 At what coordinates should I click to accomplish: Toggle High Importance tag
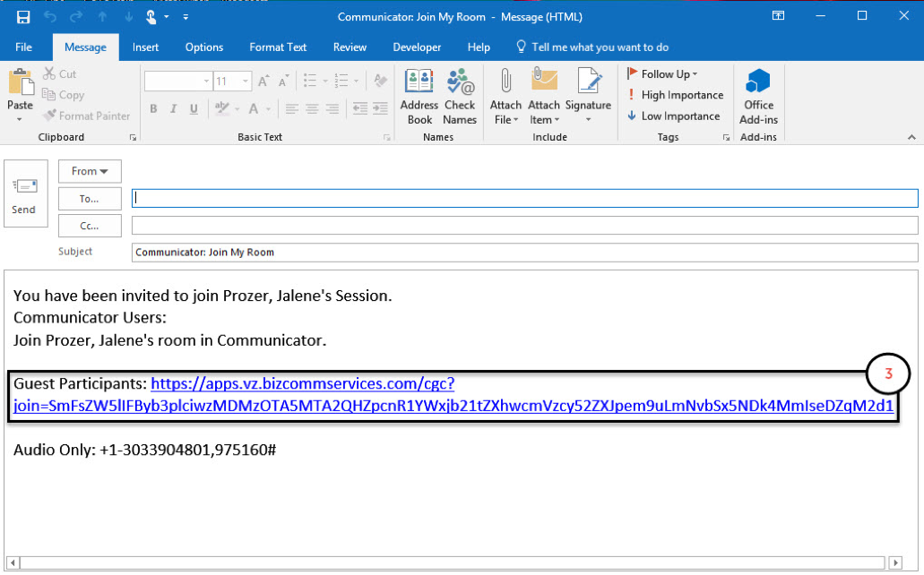(676, 95)
